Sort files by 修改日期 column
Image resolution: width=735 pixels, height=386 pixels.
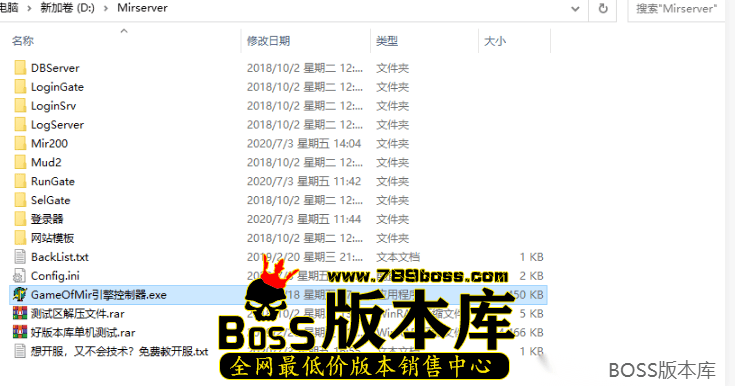269,41
